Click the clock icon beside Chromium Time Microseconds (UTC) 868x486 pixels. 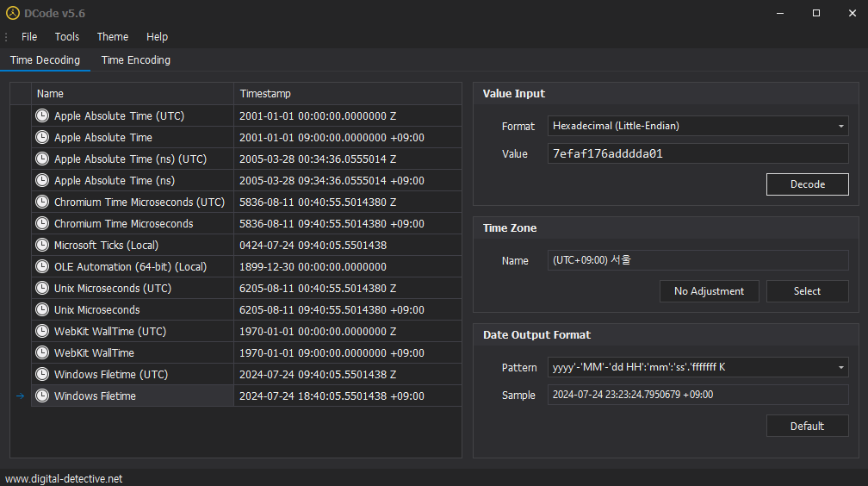tap(42, 202)
